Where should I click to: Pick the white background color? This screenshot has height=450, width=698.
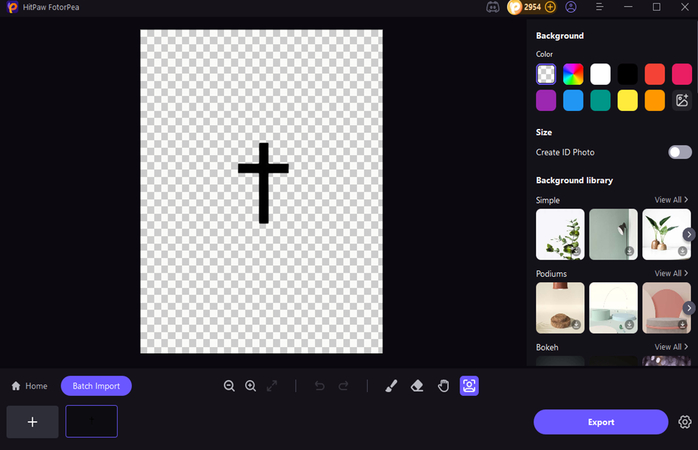pos(601,74)
